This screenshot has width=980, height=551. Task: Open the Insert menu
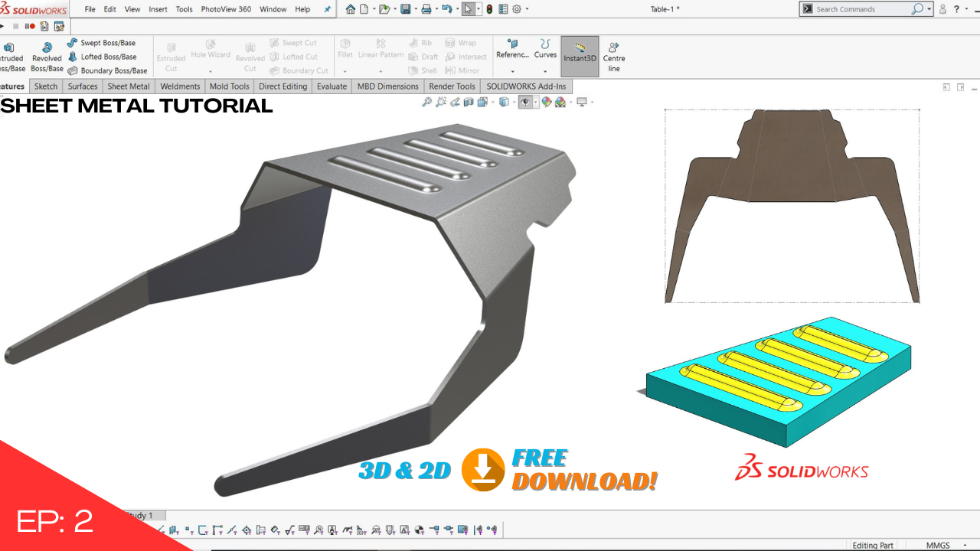point(158,9)
